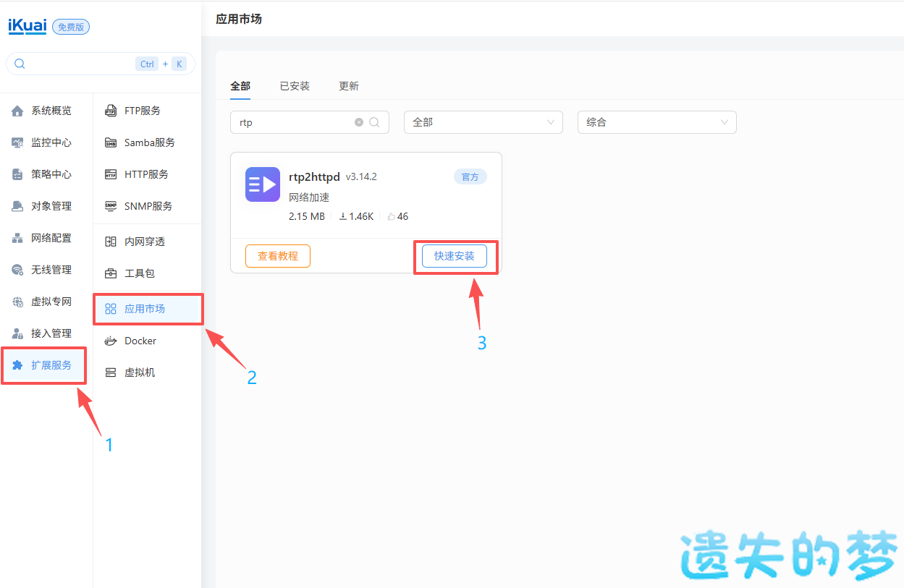
Task: Focus the sidebar search field
Action: click(x=101, y=64)
